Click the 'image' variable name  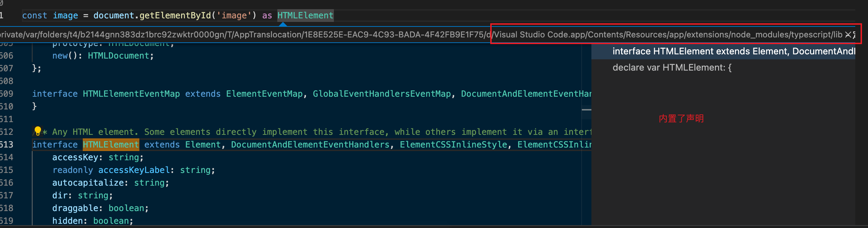click(x=65, y=16)
